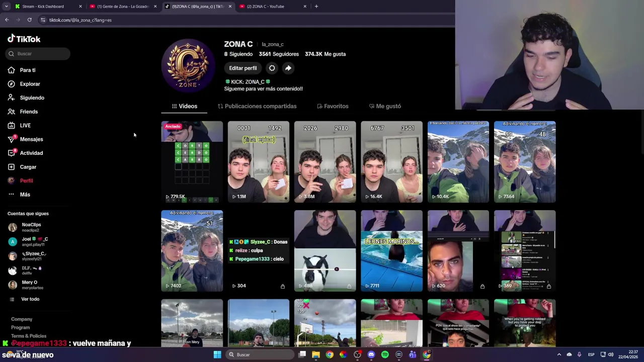644x362 pixels.
Task: Open profile settings gear icon
Action: [x=272, y=68]
